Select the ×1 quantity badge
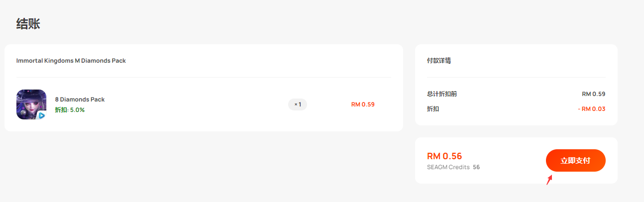The height and width of the screenshot is (202, 644). (298, 104)
